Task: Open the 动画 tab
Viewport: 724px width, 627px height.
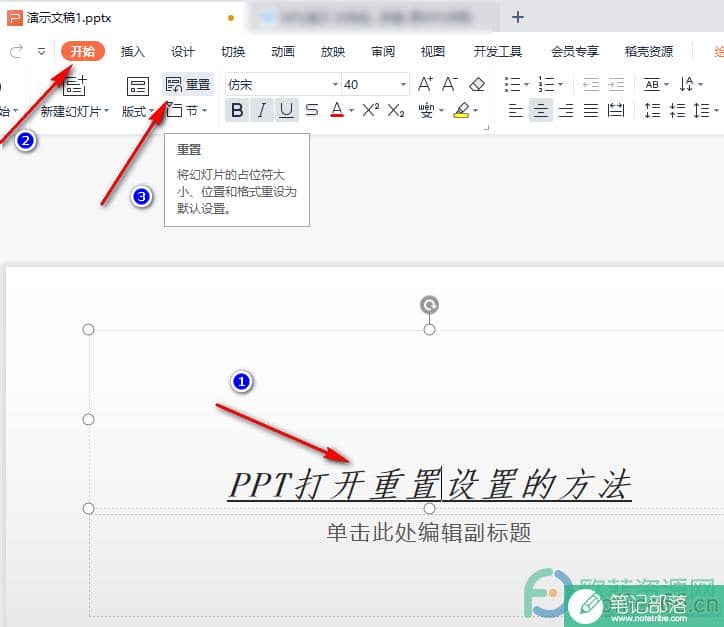Action: tap(283, 51)
